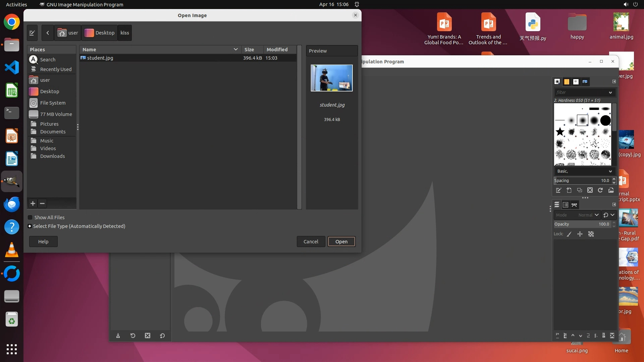This screenshot has height=362, width=644.
Task: Switch to the Channels tab
Action: (566, 205)
